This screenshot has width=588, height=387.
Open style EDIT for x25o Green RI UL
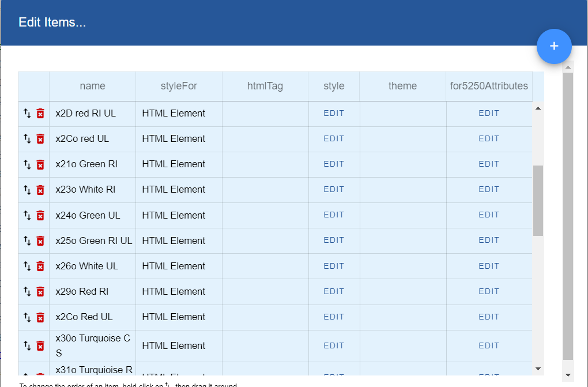click(x=334, y=241)
